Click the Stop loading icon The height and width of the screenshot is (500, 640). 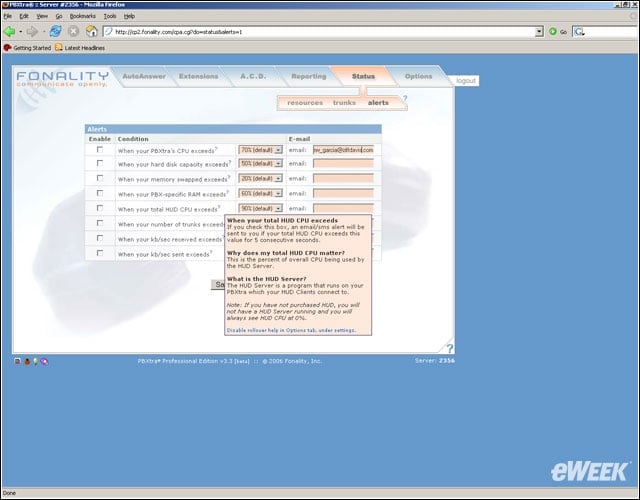coord(73,31)
